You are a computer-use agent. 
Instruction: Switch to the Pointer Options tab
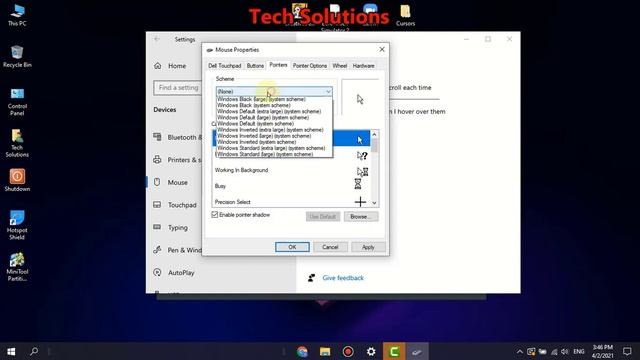point(310,66)
